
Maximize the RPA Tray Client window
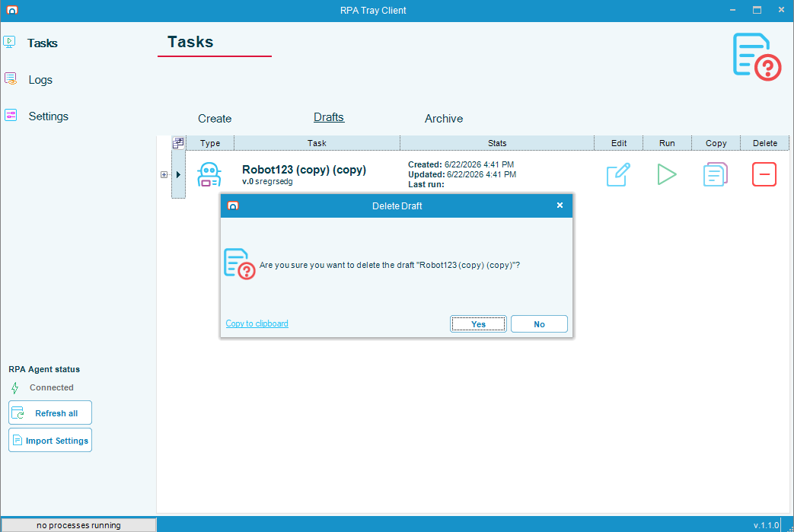[757, 10]
